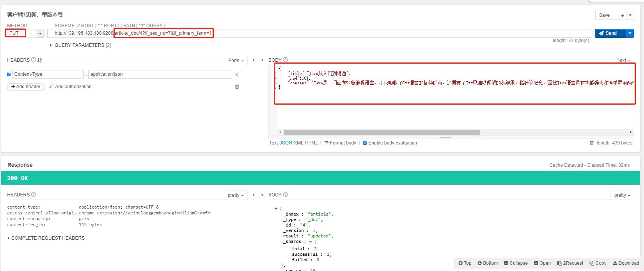Click the request HEADERS help icon

click(x=34, y=60)
